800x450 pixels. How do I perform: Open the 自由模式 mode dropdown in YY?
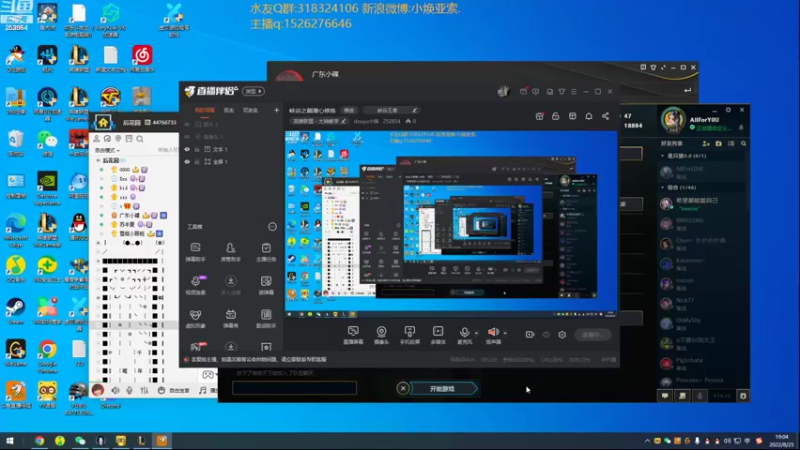click(x=107, y=151)
